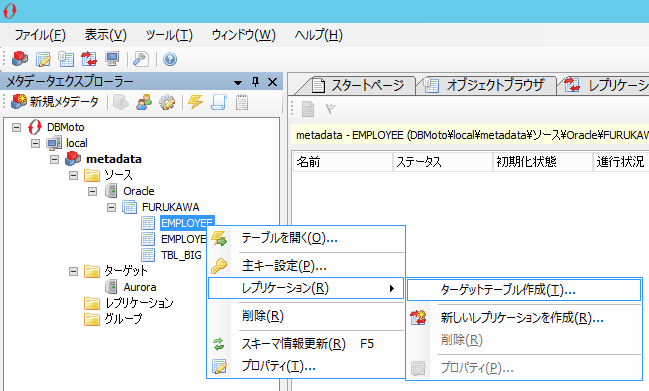Choose スキーマ情報更新(R) F5

306,343
